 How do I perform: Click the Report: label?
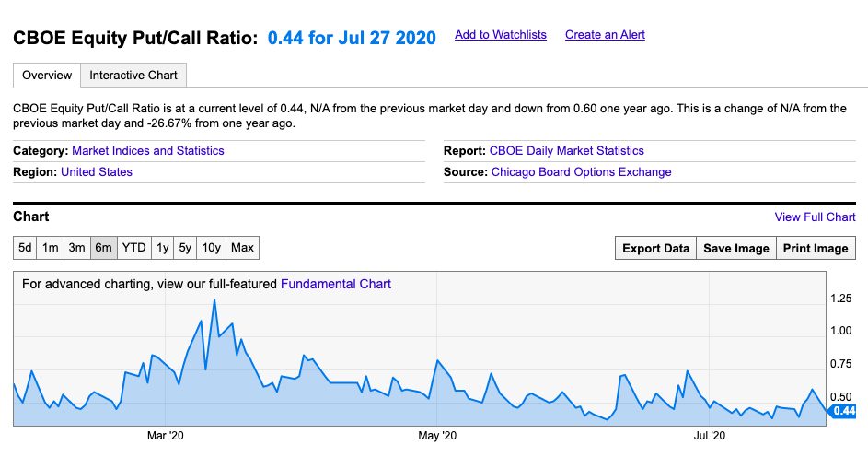(x=465, y=151)
